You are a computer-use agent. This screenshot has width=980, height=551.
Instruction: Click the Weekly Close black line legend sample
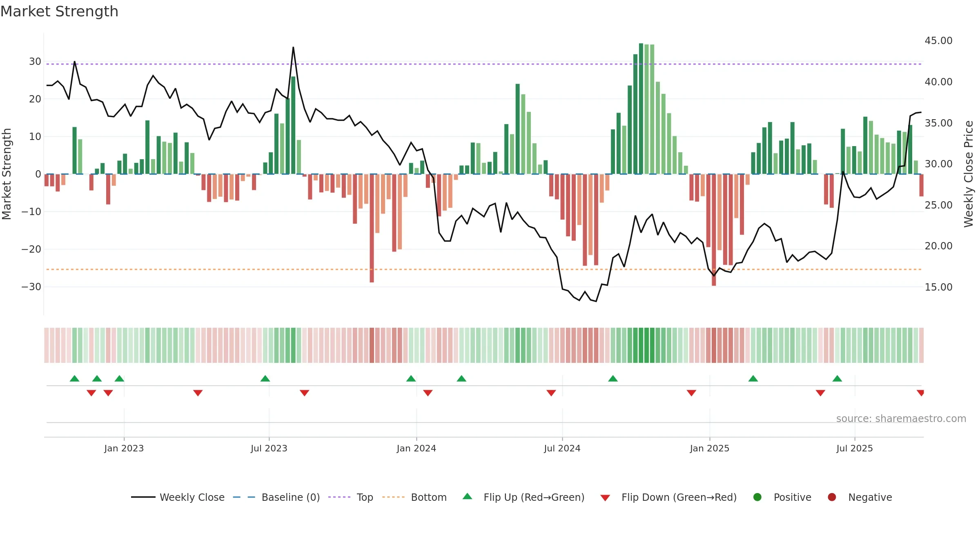(143, 497)
